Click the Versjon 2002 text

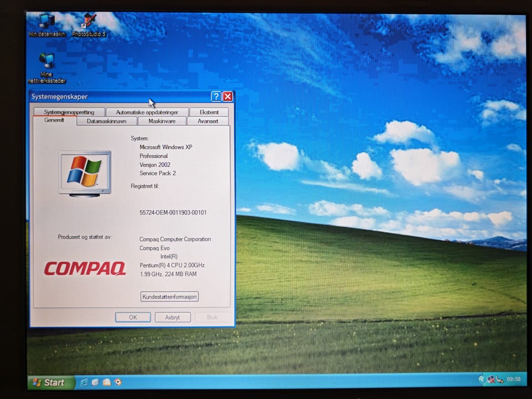pos(155,165)
